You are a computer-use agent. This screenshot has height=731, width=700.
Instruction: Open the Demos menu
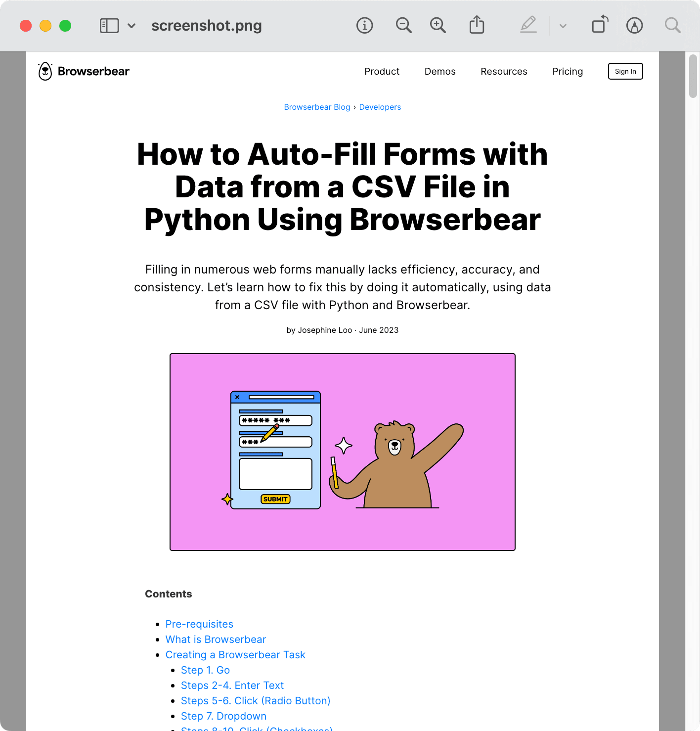440,71
